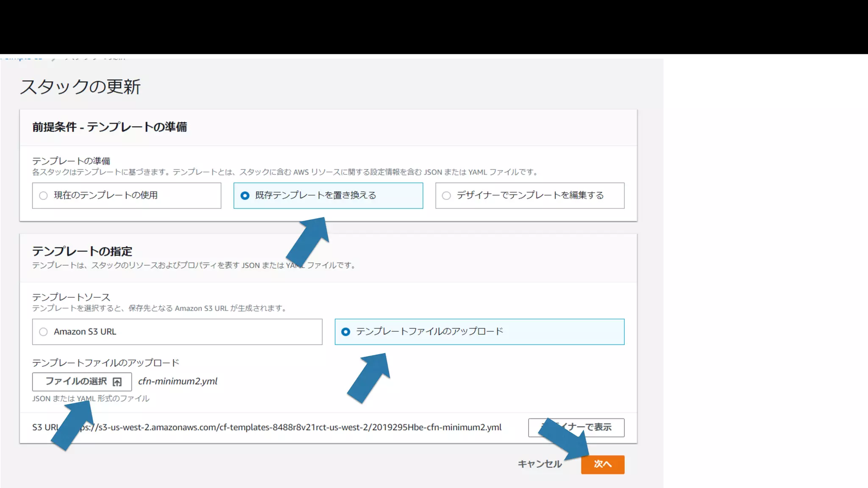Click the テンプレートソース field label

71,297
